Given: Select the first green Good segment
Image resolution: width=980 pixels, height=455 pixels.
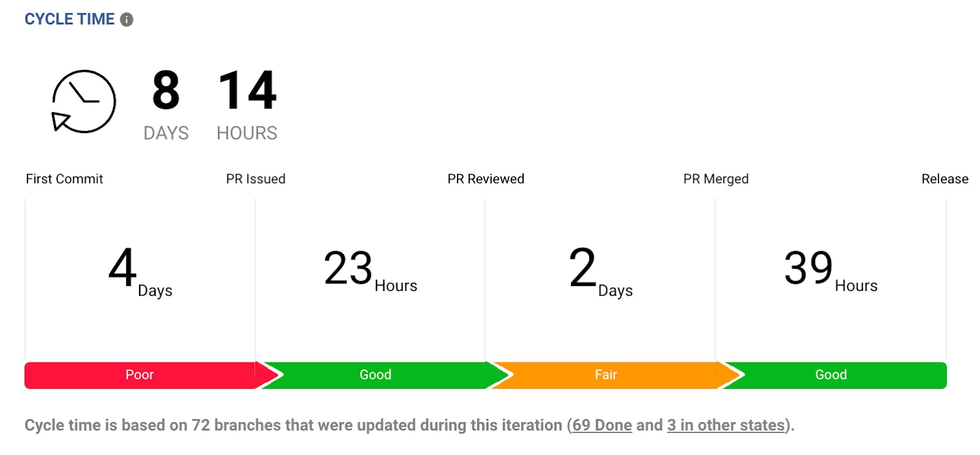Looking at the screenshot, I should (375, 375).
